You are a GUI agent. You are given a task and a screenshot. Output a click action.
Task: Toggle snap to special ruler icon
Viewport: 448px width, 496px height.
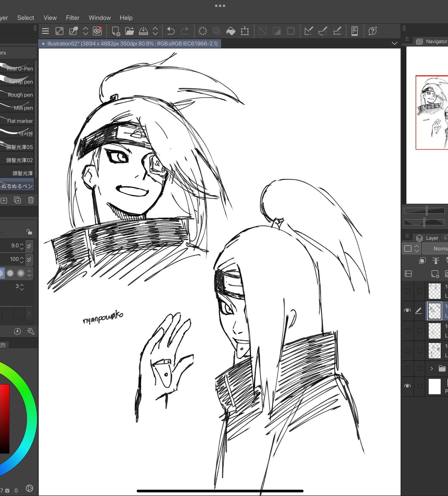323,31
